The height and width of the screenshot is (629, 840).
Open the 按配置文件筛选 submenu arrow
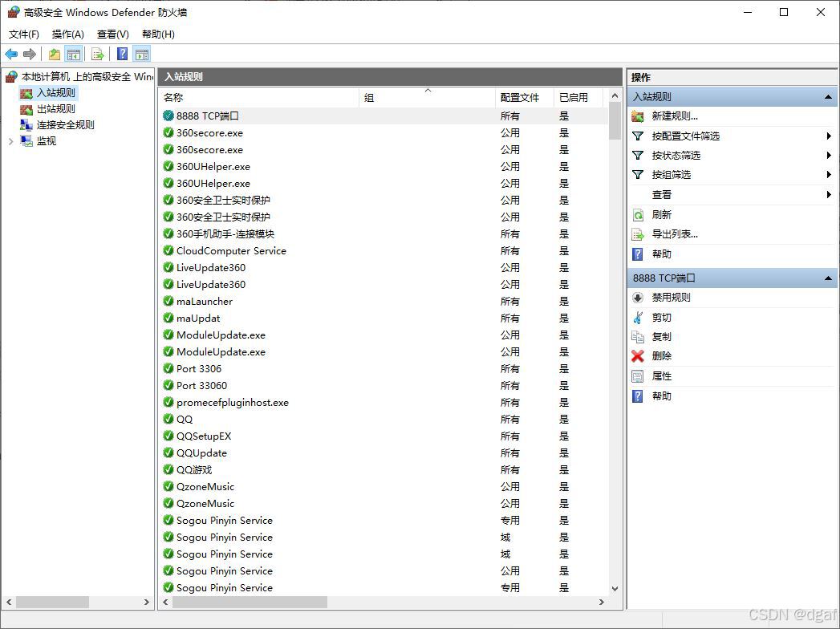(829, 136)
